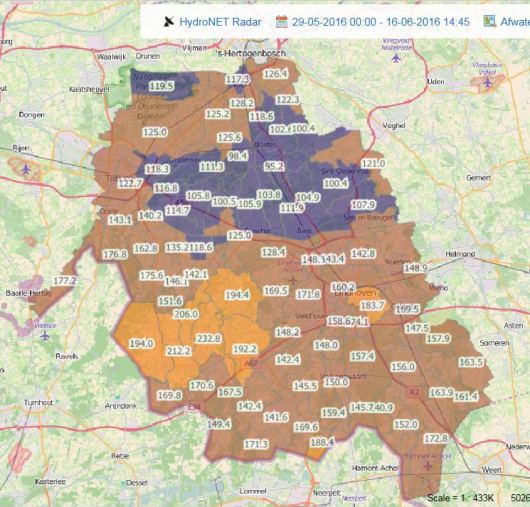The height and width of the screenshot is (507, 530).
Task: Click the HydroNET Radar satellite icon
Action: tap(169, 22)
